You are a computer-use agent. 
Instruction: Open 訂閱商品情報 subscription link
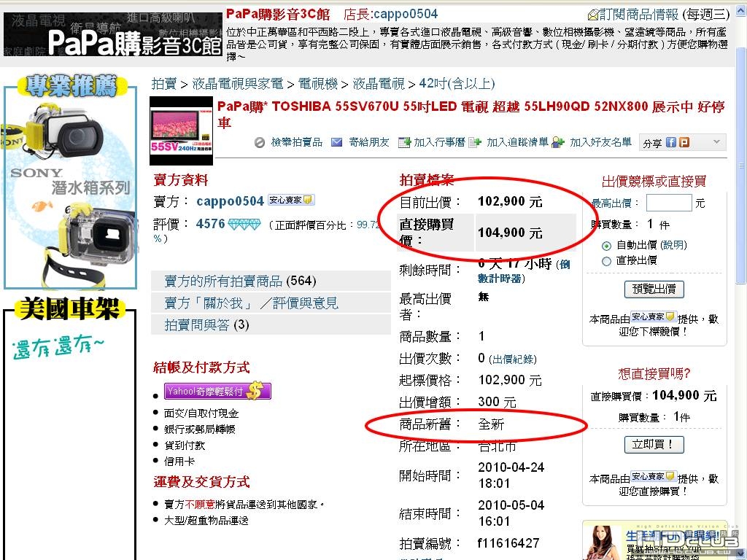638,15
